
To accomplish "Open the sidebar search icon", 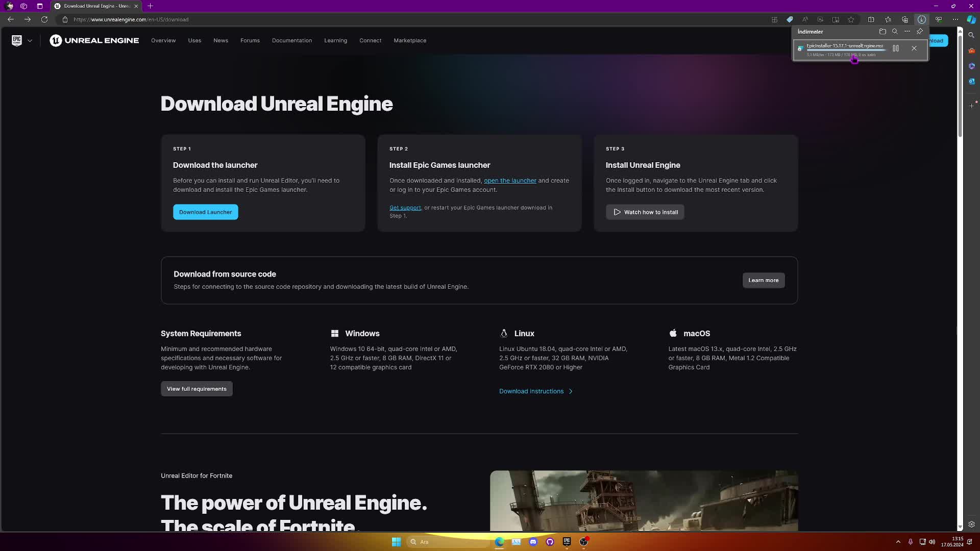I will (971, 35).
